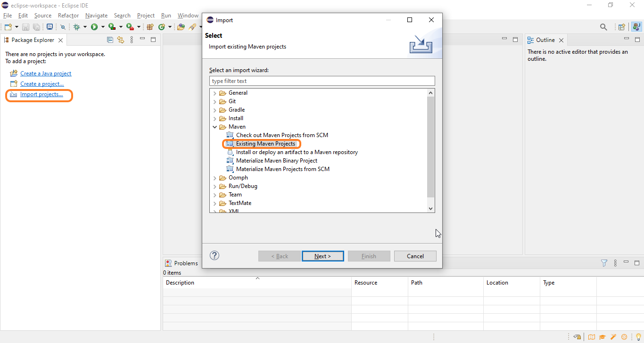Screen dimensions: 644x343
Task: Click the 'type filter text' input field
Action: [322, 81]
